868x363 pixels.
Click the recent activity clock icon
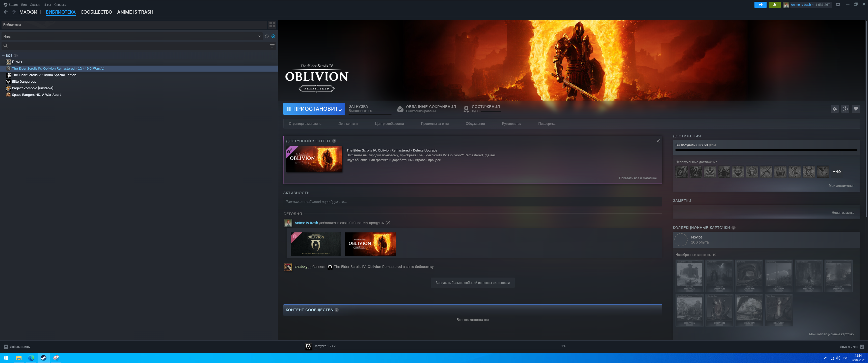[266, 36]
